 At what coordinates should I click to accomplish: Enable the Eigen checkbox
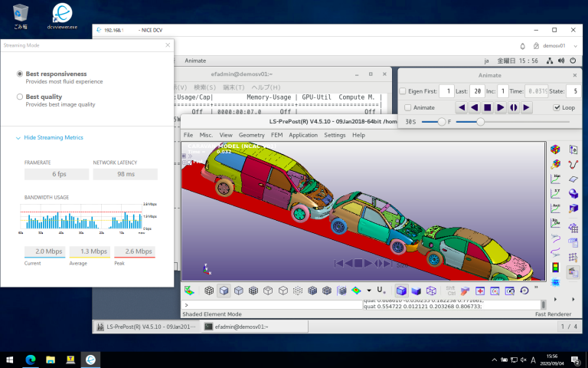(403, 91)
